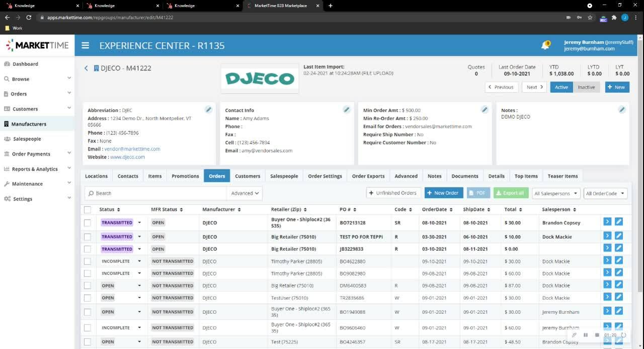The image size is (644, 349).
Task: Check the box for order BO9082980
Action: coord(88,273)
